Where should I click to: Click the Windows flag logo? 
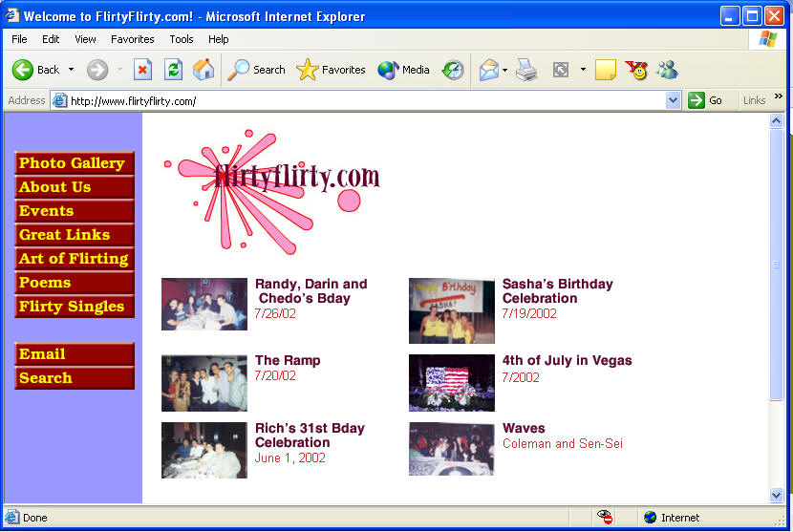[x=767, y=39]
